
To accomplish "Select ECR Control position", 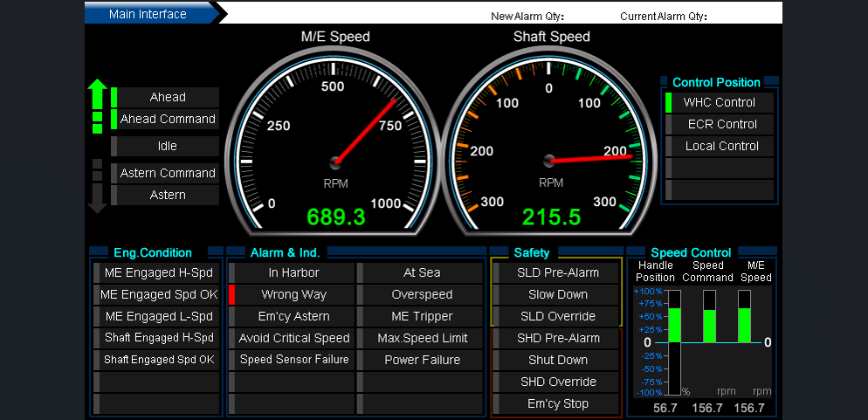I will (x=721, y=124).
